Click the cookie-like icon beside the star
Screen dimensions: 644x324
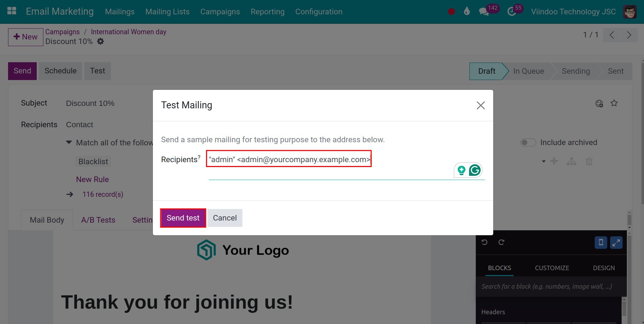pos(599,103)
